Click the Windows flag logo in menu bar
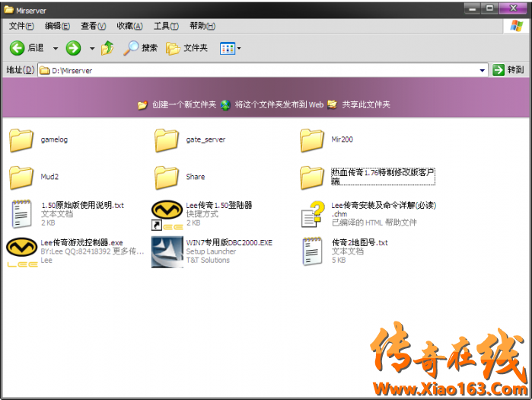The image size is (532, 400). click(516, 26)
